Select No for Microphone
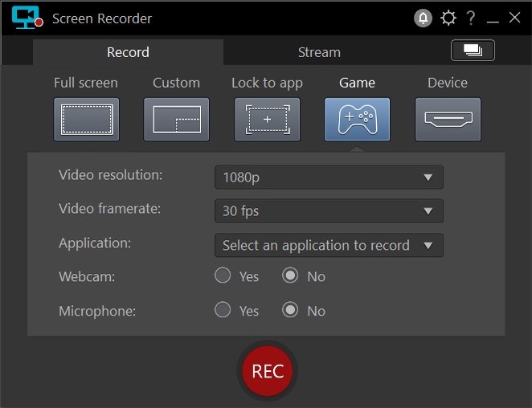Image resolution: width=532 pixels, height=408 pixels. pyautogui.click(x=290, y=310)
